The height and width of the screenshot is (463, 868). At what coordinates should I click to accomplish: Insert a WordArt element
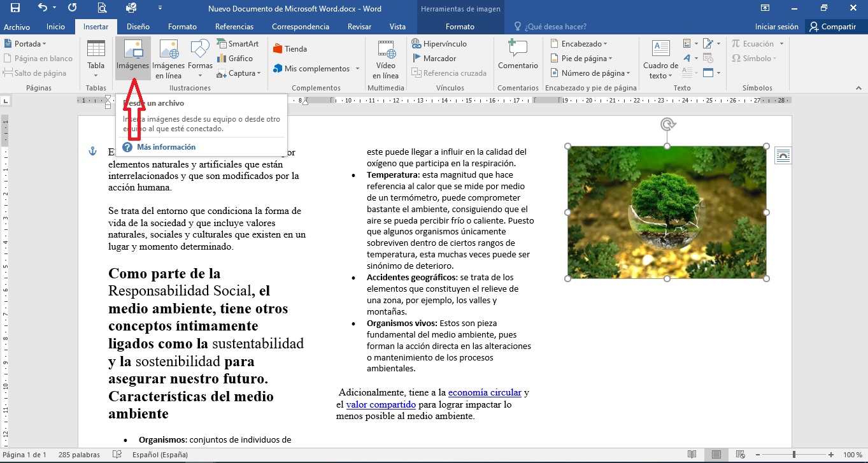click(688, 57)
